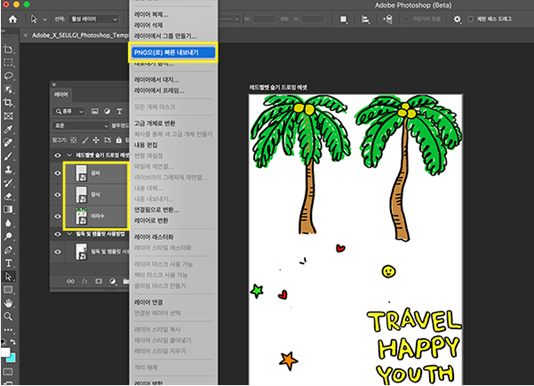The width and height of the screenshot is (534, 386).
Task: Select the Blur tool droplet icon
Action: tap(9, 223)
